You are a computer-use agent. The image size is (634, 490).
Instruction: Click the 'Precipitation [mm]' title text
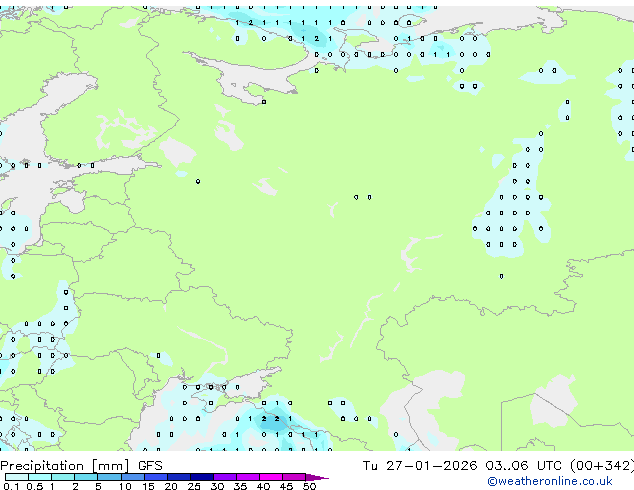pyautogui.click(x=65, y=466)
